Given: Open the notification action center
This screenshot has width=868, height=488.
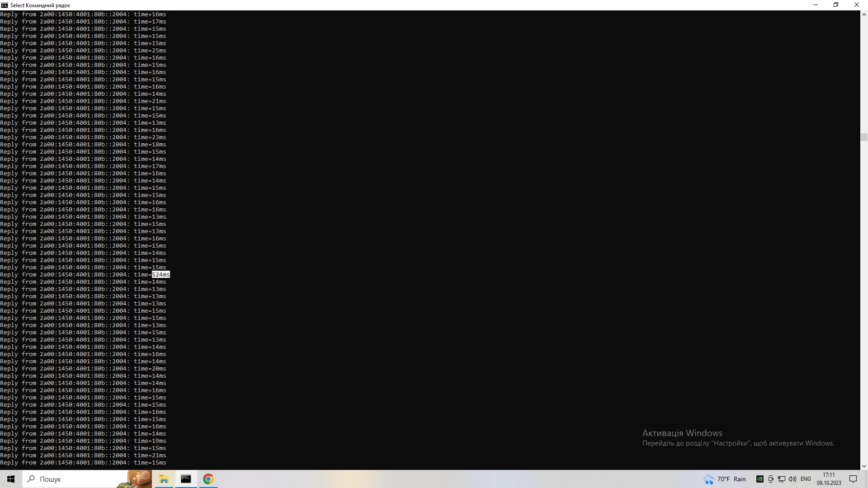Looking at the screenshot, I should point(853,479).
